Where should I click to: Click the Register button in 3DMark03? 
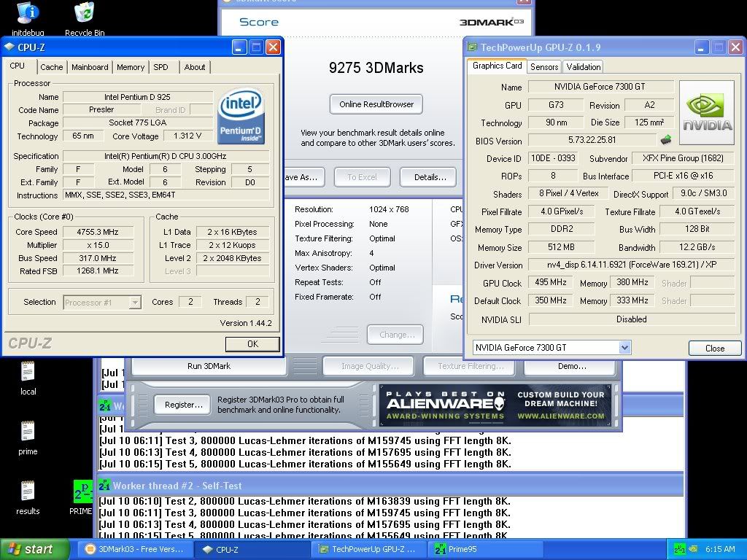[x=183, y=405]
